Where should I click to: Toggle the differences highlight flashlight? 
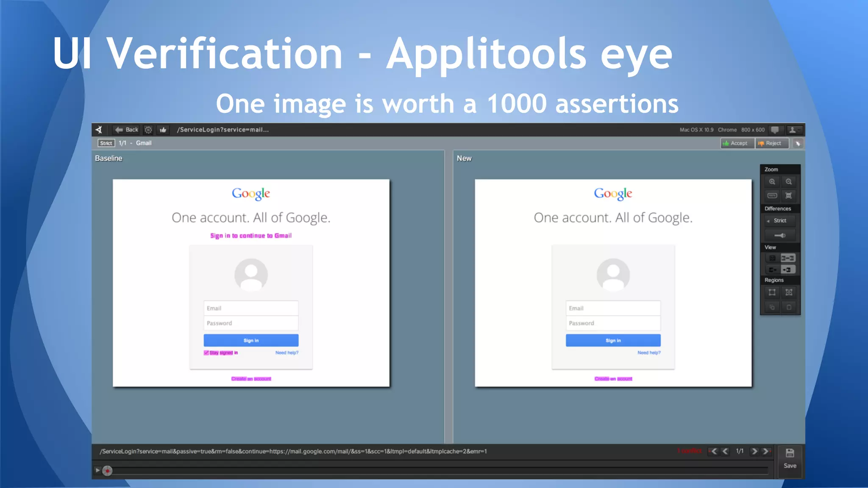(780, 236)
